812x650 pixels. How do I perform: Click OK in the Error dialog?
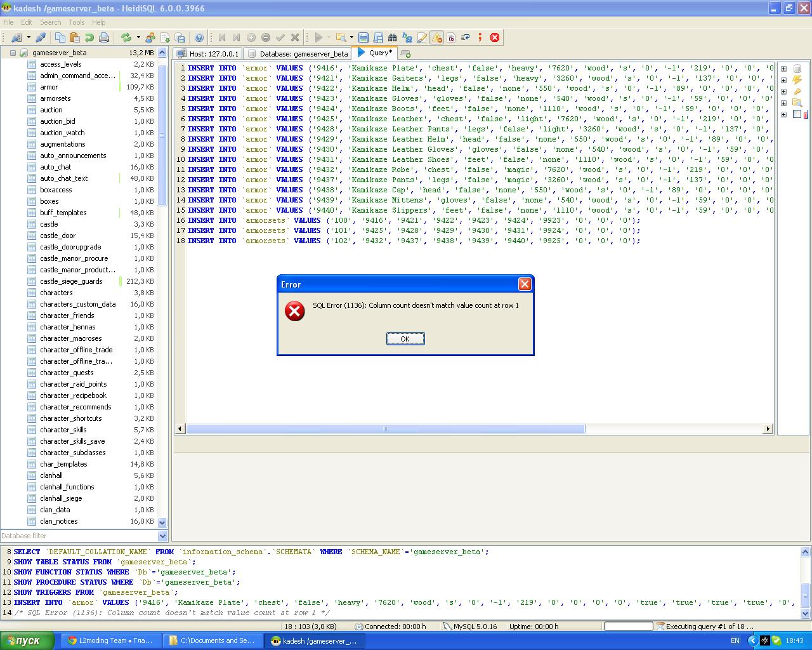pyautogui.click(x=405, y=339)
